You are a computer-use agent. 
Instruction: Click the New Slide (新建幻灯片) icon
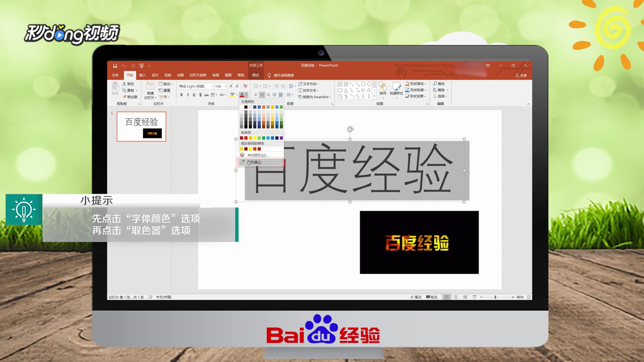click(x=150, y=85)
